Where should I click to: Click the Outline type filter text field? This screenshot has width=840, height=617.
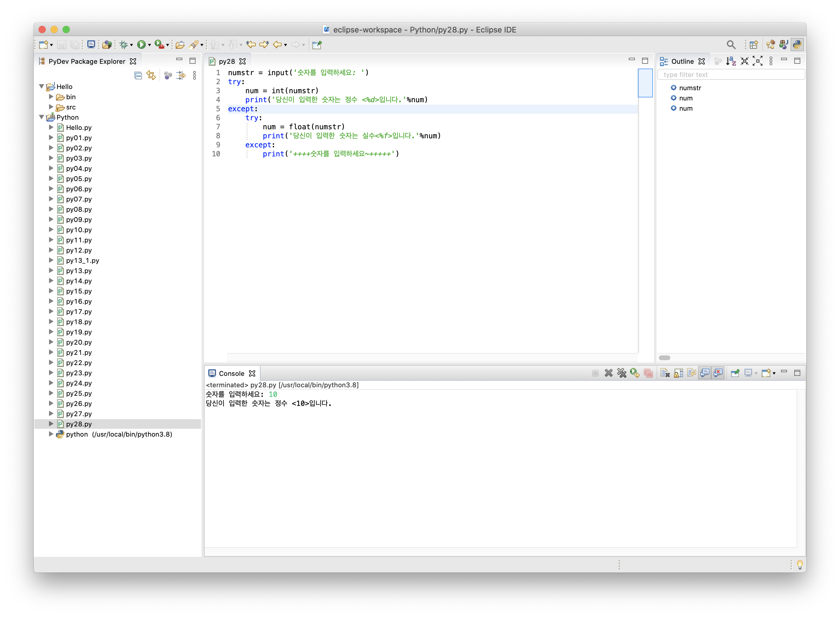tap(731, 74)
